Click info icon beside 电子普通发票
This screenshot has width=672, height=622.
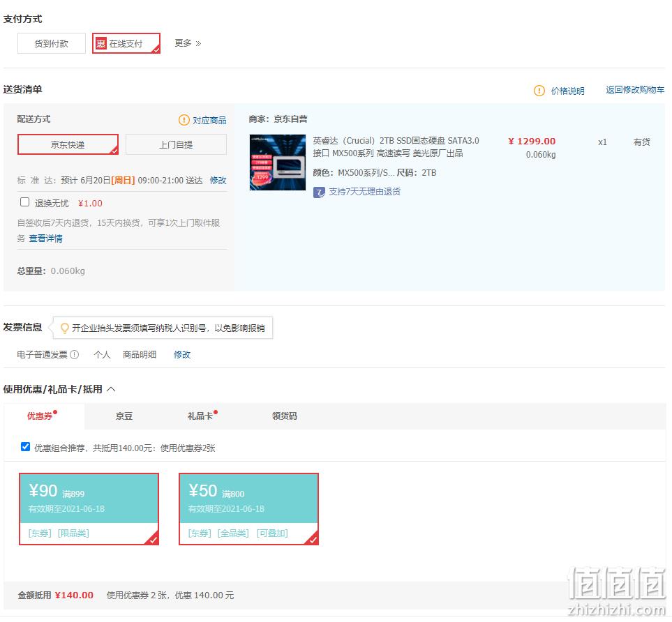click(75, 355)
